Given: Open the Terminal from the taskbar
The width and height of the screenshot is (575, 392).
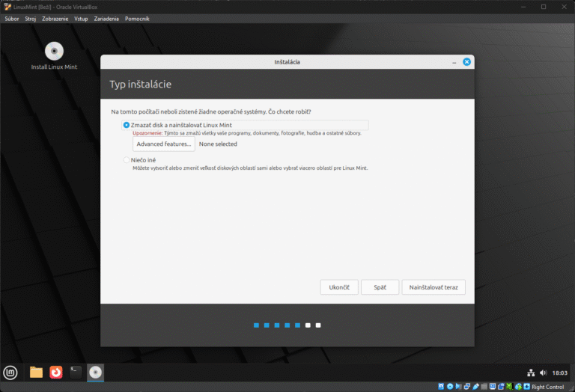Looking at the screenshot, I should click(x=76, y=373).
